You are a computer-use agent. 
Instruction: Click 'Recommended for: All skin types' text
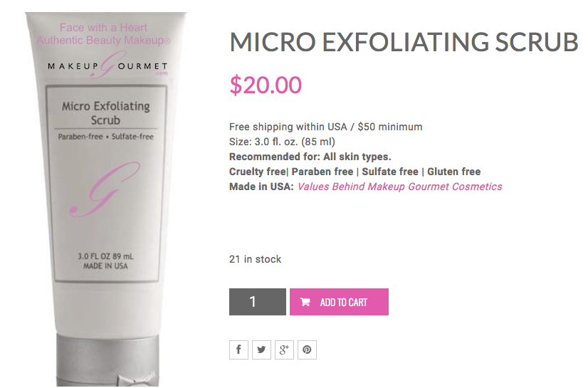pos(310,157)
